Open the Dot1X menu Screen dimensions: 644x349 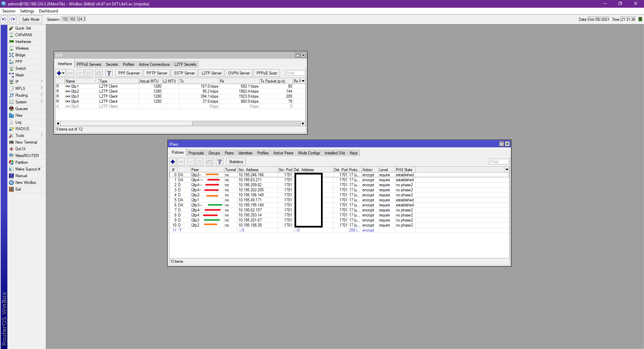(x=20, y=149)
